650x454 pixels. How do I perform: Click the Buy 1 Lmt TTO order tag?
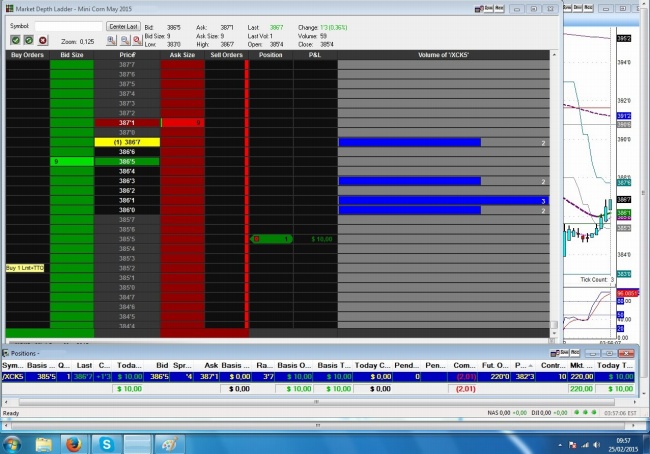[x=25, y=268]
